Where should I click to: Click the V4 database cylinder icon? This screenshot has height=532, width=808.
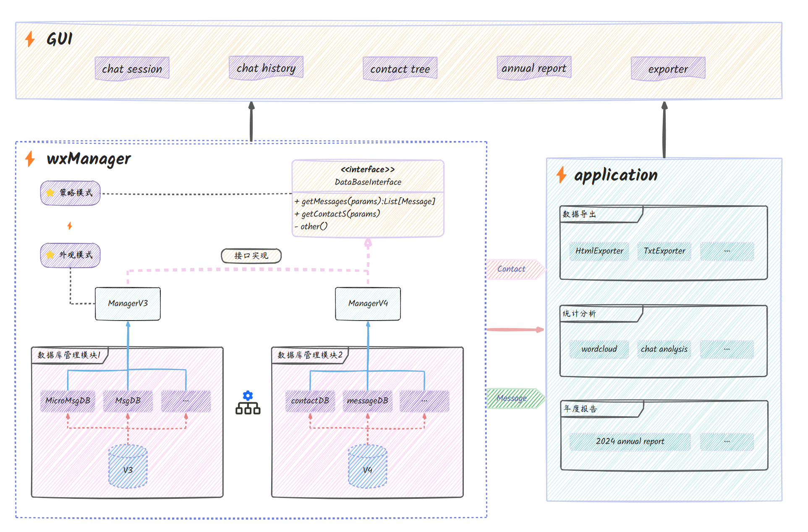368,467
